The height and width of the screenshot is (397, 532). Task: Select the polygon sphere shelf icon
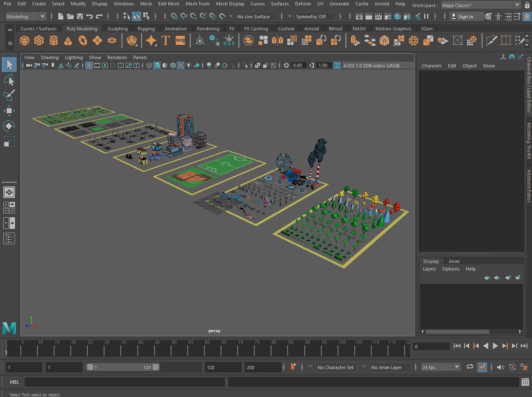pos(25,40)
